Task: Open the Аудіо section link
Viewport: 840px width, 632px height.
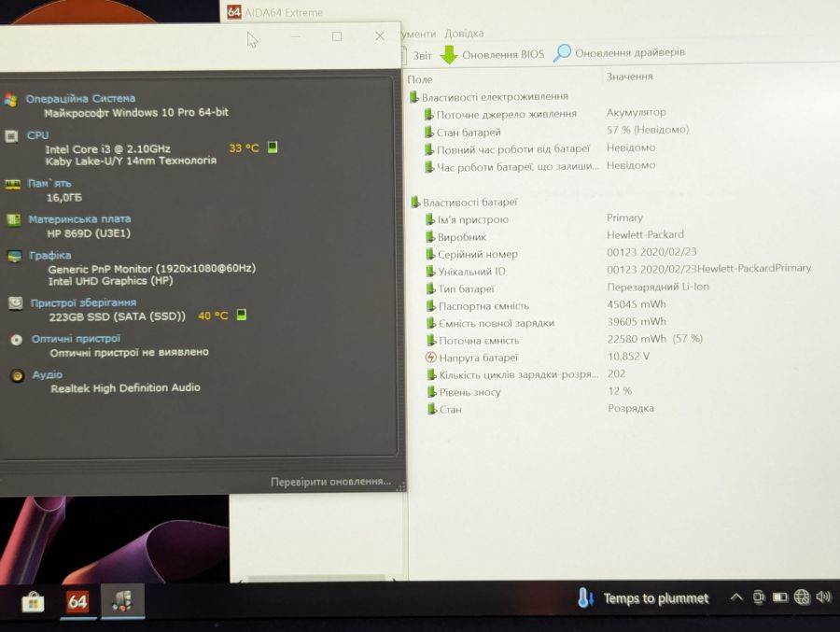Action: click(48, 374)
